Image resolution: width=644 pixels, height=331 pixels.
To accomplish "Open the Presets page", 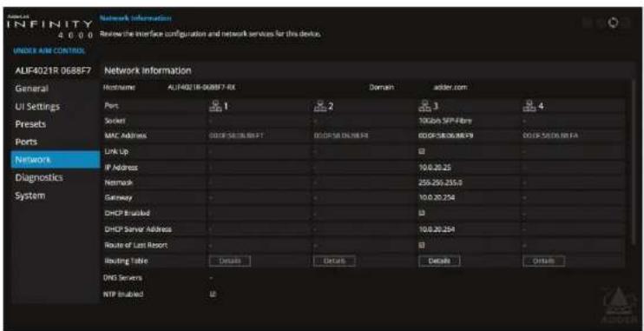I will tap(30, 124).
